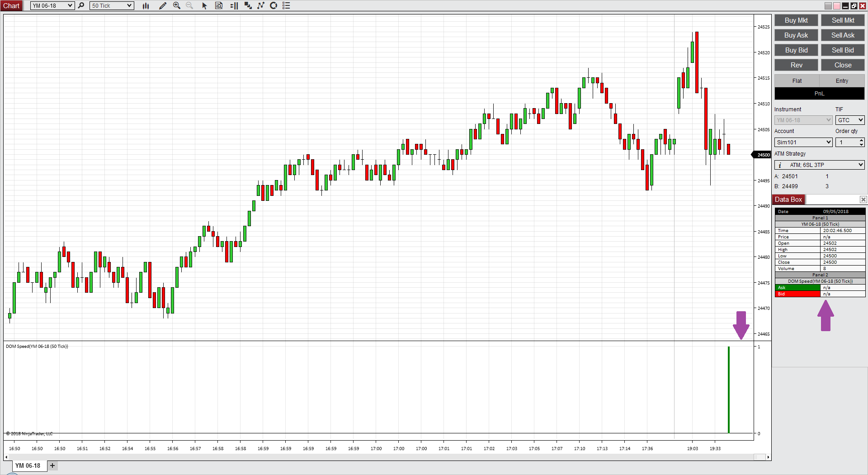Open the chart properties list icon
This screenshot has height=475, width=868.
[x=286, y=5]
